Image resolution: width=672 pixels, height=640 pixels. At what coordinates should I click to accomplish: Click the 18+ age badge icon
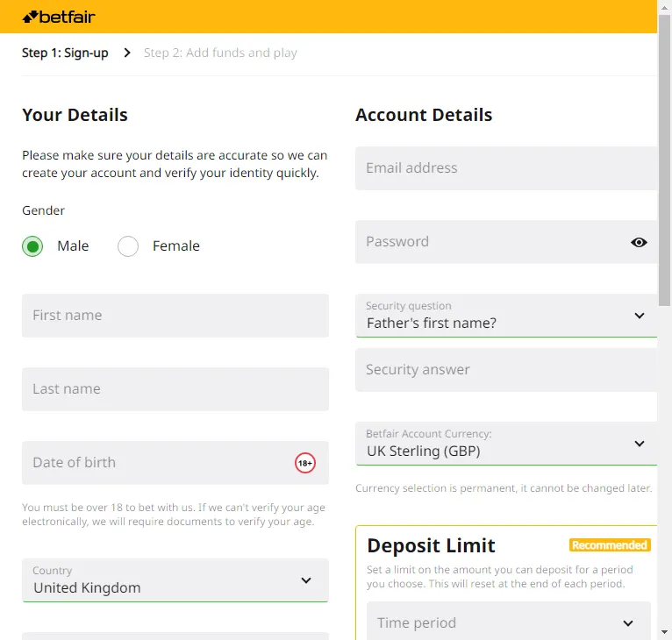click(304, 463)
